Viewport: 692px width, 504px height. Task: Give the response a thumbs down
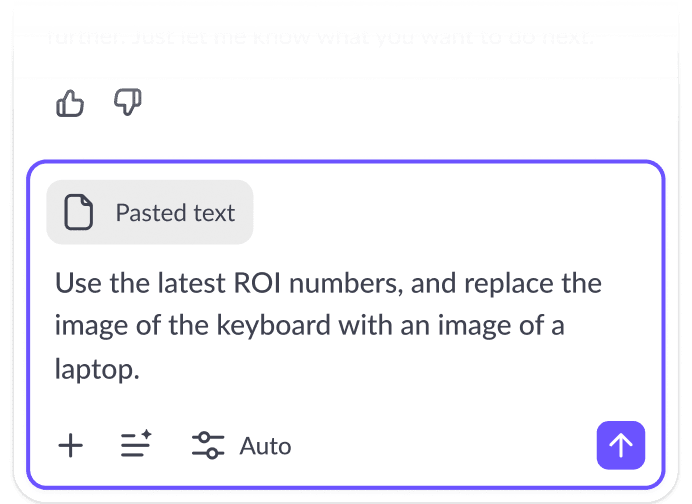(128, 102)
